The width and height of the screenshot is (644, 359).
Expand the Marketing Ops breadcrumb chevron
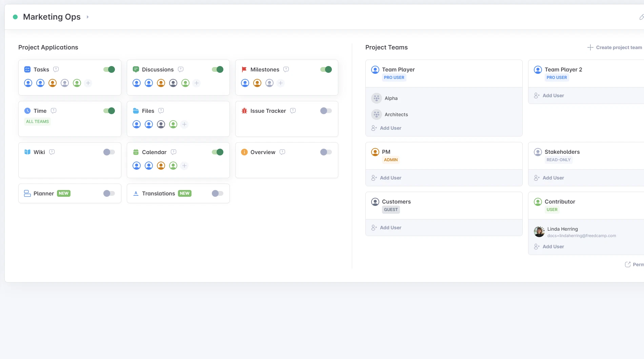click(87, 17)
